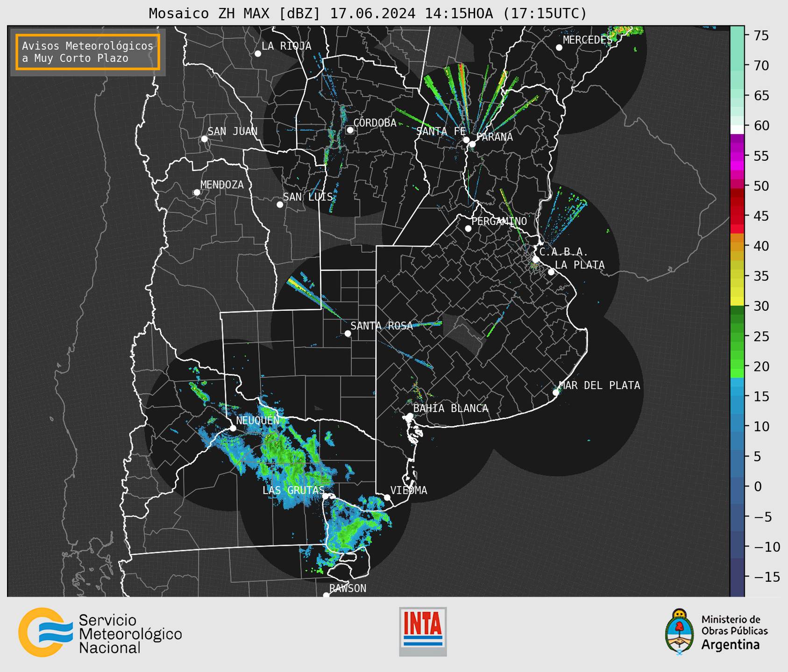Click the VIEDMA city marker dot
This screenshot has width=788, height=672.
pyautogui.click(x=387, y=497)
